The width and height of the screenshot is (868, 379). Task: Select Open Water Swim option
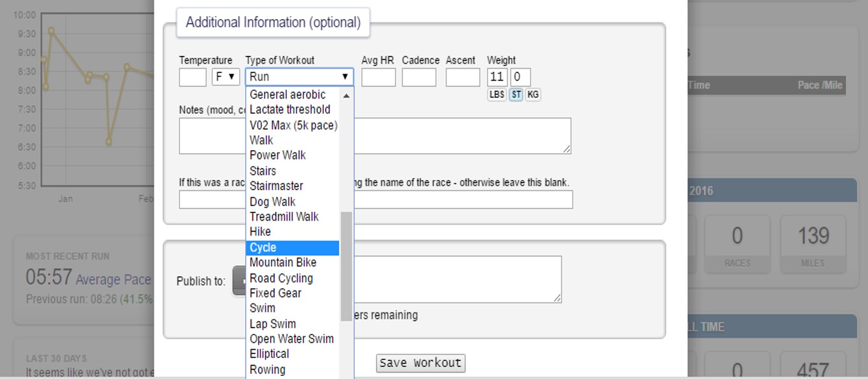click(x=293, y=339)
